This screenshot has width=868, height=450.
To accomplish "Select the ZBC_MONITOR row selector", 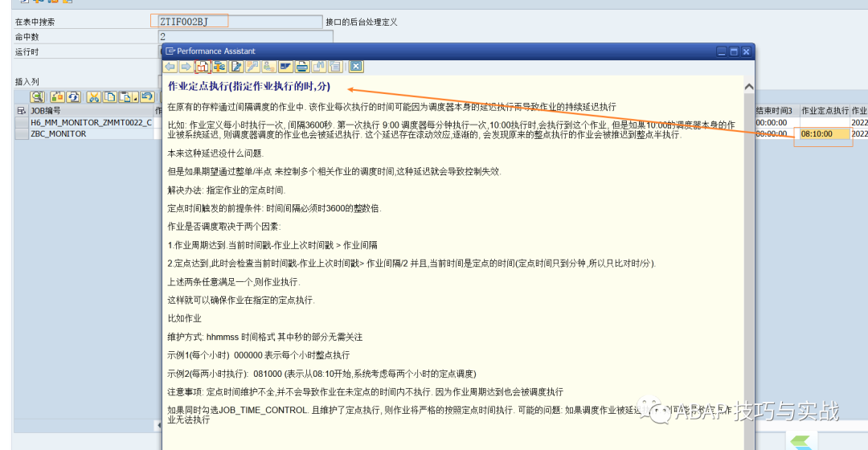I will tap(22, 133).
